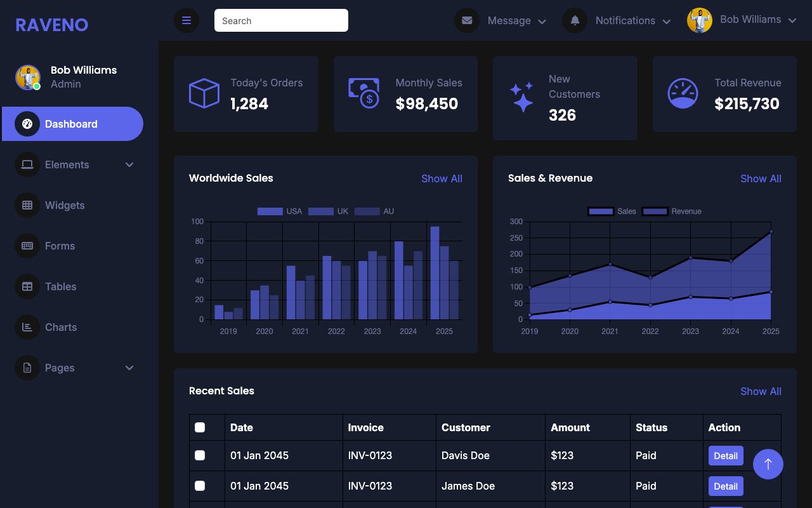This screenshot has height=508, width=812.
Task: Show all Sales & Revenue
Action: 761,178
